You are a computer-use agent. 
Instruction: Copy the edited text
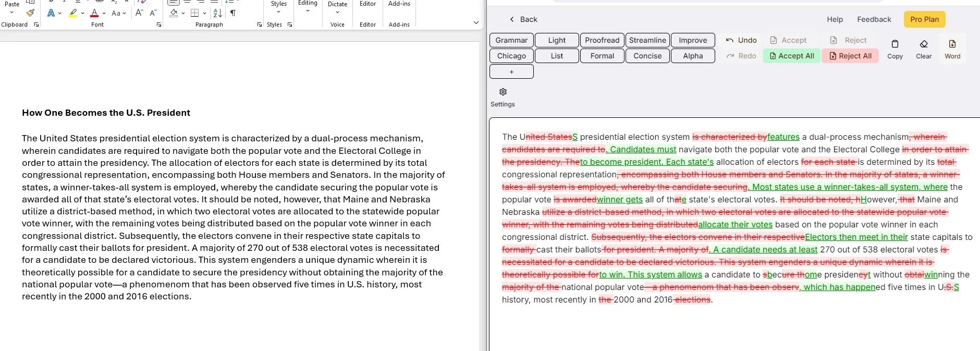point(895,49)
